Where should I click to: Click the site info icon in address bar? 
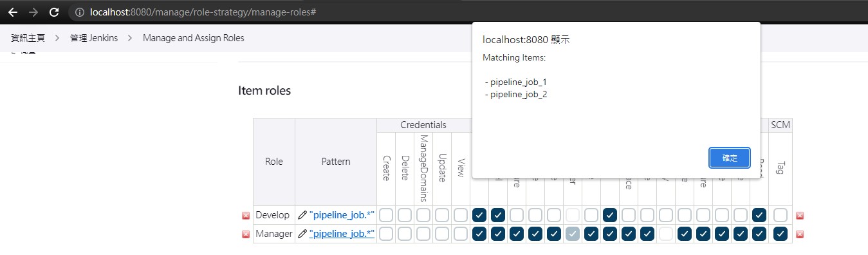pyautogui.click(x=80, y=12)
